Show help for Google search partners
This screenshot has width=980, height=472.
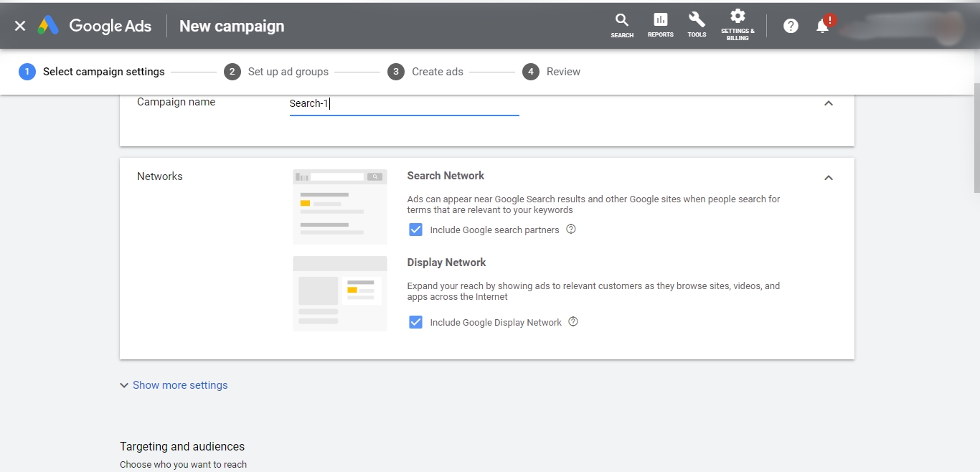(571, 230)
